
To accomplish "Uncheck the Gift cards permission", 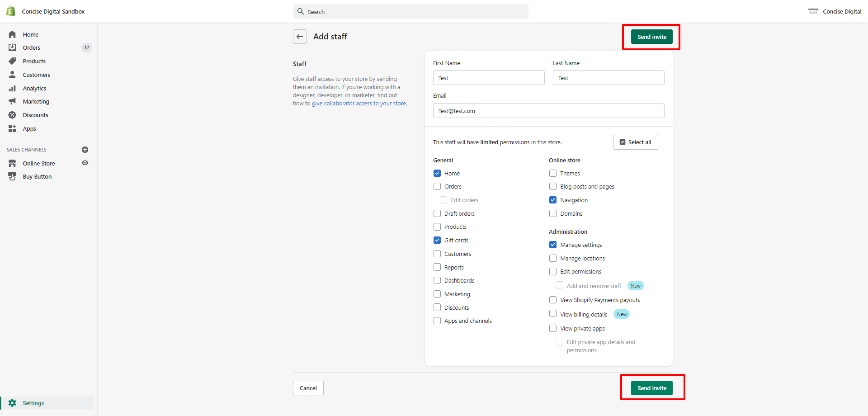I will 437,240.
